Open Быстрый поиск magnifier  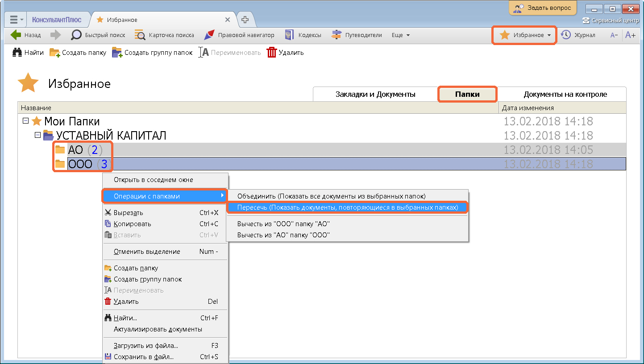[x=99, y=35]
